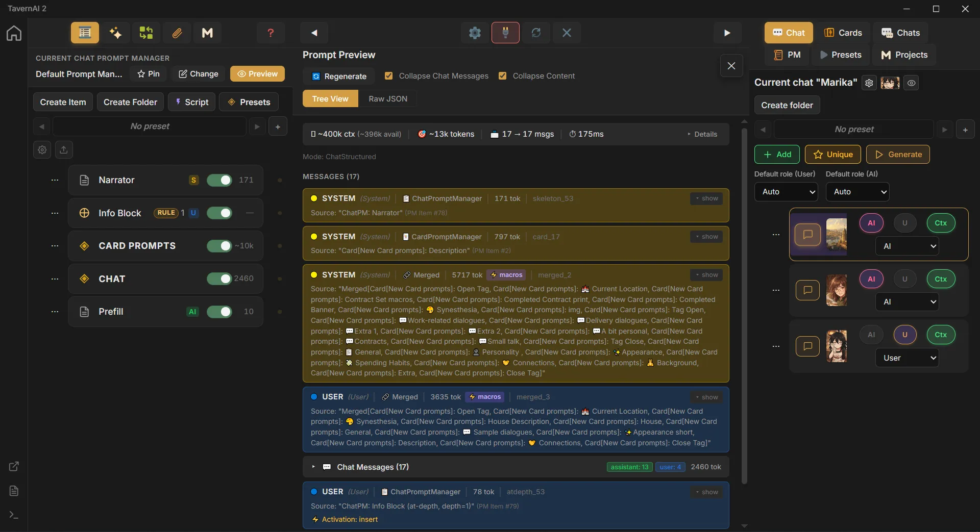Open third character's User role dropdown

point(908,358)
